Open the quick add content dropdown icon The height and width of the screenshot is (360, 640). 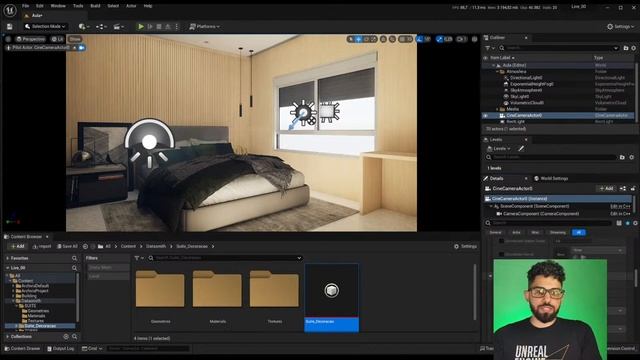click(84, 27)
